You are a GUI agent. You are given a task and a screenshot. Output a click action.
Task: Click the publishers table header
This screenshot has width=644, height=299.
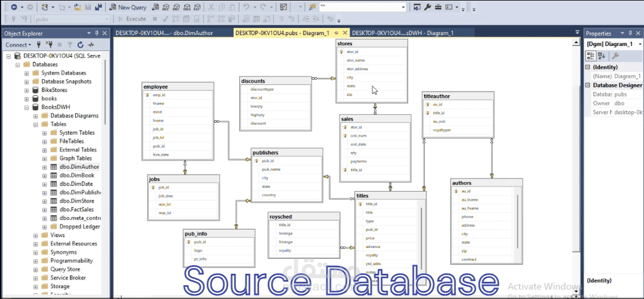(x=286, y=153)
